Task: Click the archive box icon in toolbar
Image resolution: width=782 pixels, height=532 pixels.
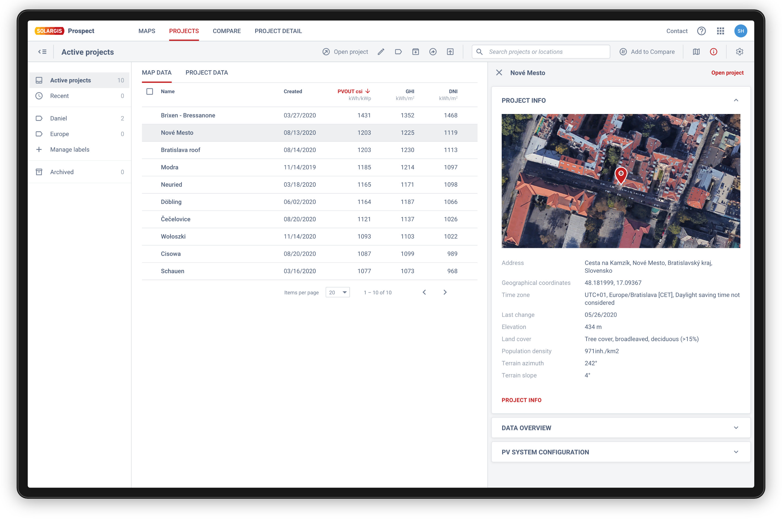Action: (x=416, y=52)
